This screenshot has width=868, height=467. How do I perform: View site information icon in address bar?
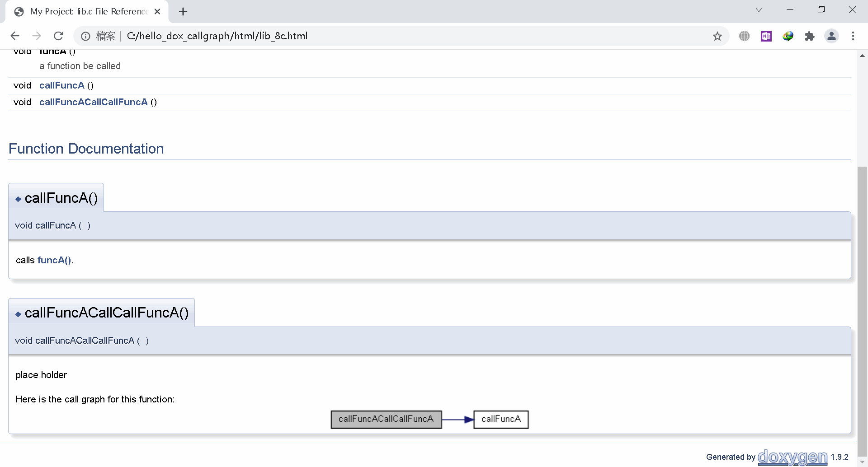tap(85, 36)
